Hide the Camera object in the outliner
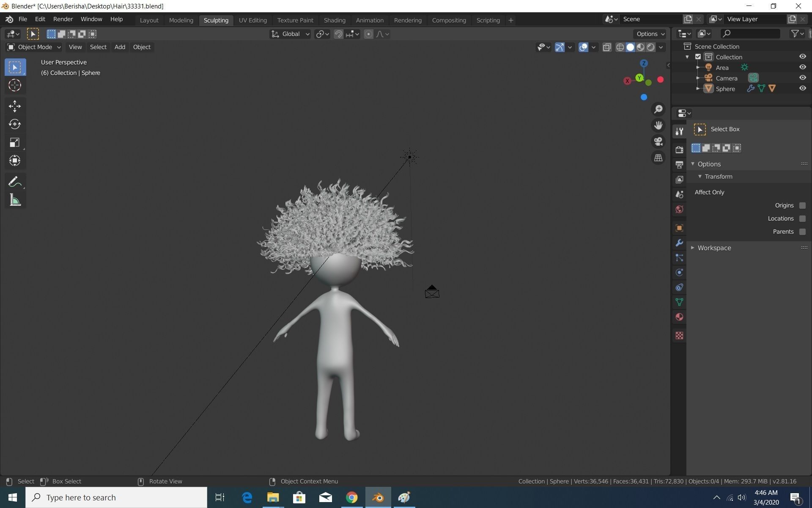 pos(802,78)
